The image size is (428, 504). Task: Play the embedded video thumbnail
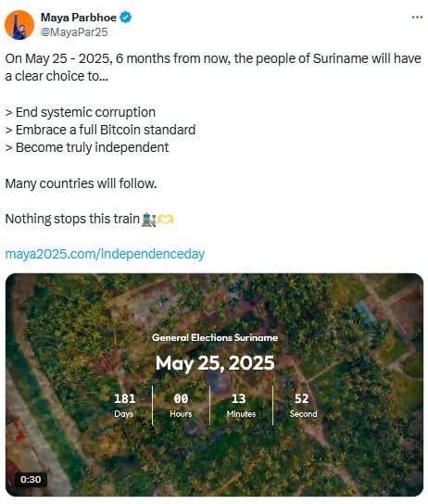click(x=214, y=384)
